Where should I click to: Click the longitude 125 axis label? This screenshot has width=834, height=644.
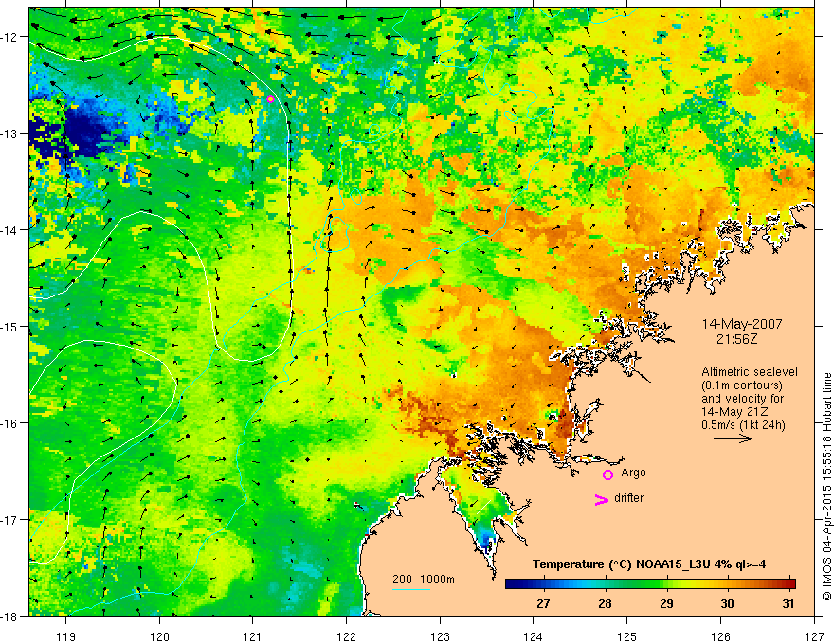[x=627, y=636]
